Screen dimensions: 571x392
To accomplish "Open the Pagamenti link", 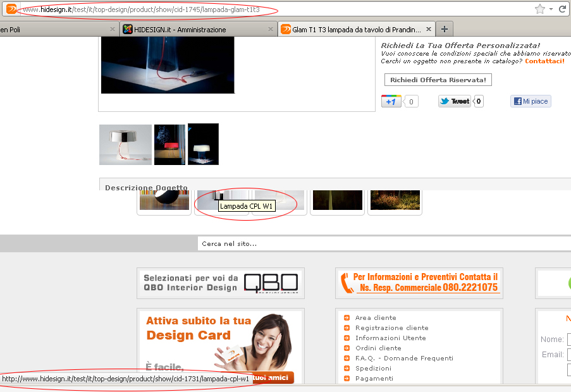I will (374, 379).
